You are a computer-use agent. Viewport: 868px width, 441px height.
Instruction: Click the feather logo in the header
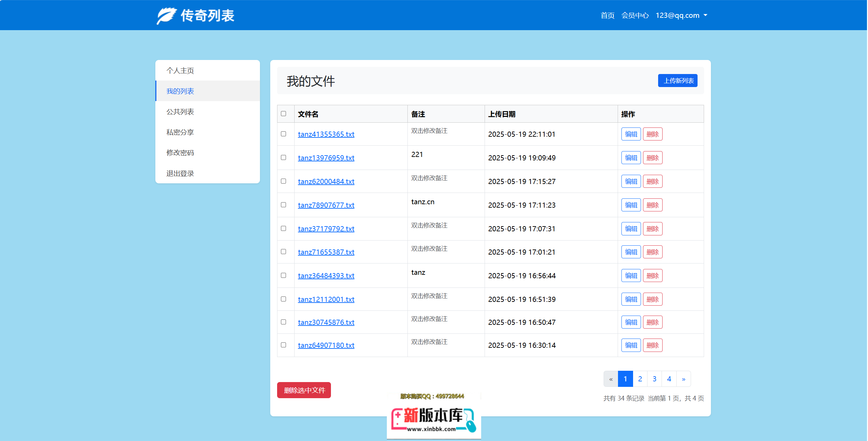(167, 16)
